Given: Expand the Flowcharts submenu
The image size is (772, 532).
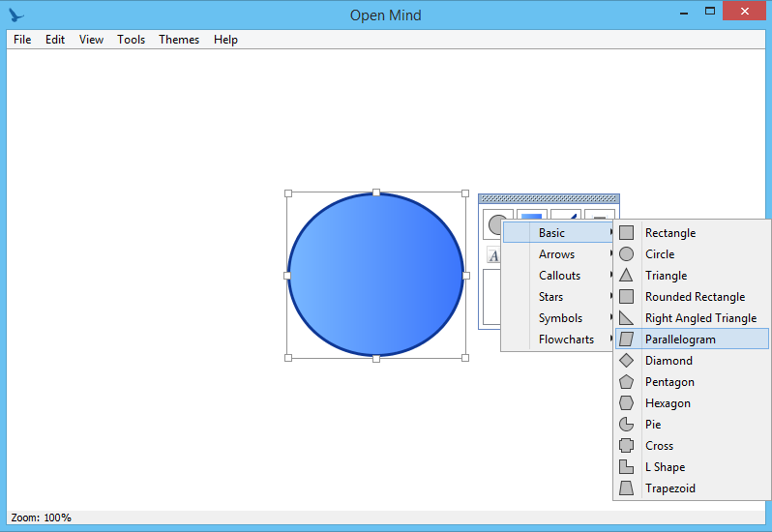Looking at the screenshot, I should coord(558,340).
